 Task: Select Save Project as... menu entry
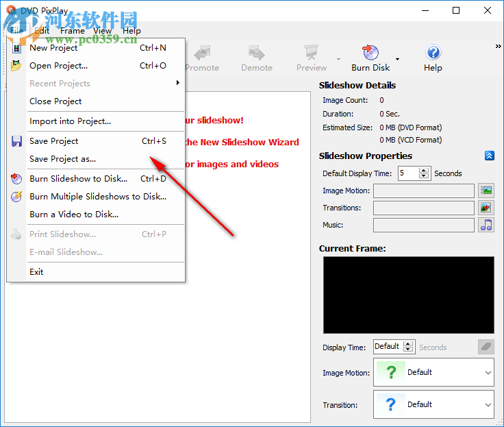(x=97, y=159)
